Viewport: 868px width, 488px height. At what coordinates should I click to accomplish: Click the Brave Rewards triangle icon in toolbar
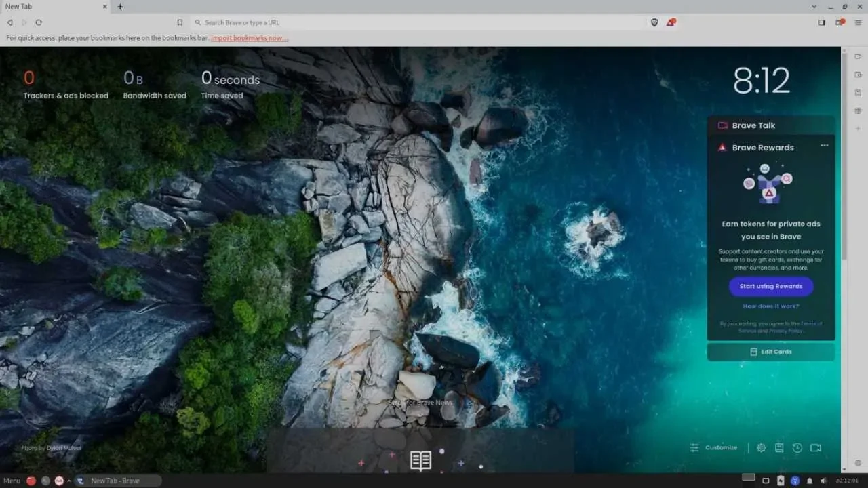coord(670,22)
